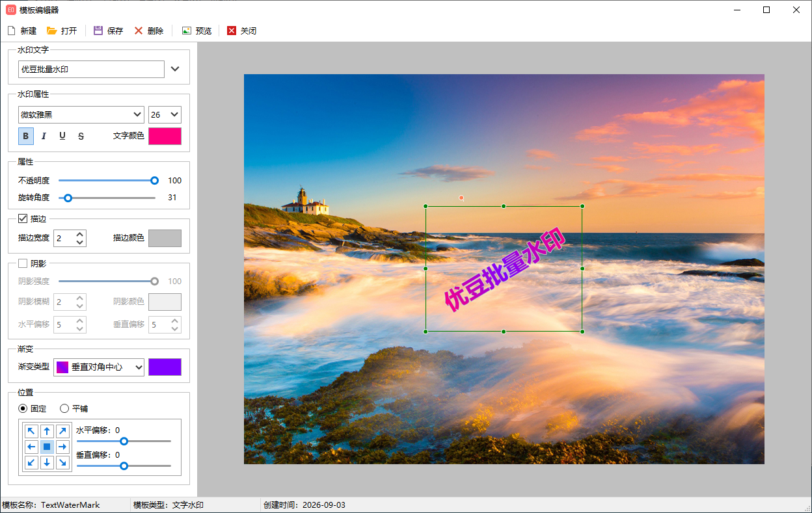This screenshot has width=812, height=513.
Task: Toggle underline text formatting
Action: [x=62, y=136]
